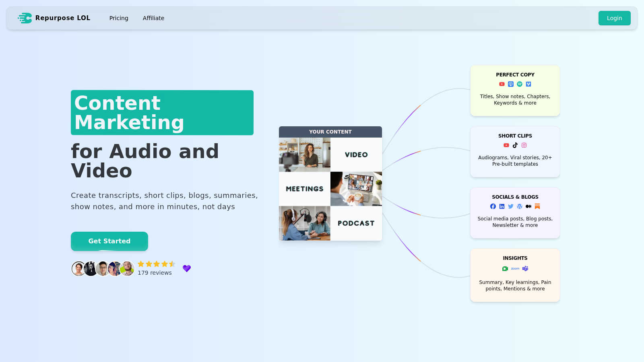
Task: Click the TikTok icon under Short Clips
Action: pyautogui.click(x=515, y=145)
